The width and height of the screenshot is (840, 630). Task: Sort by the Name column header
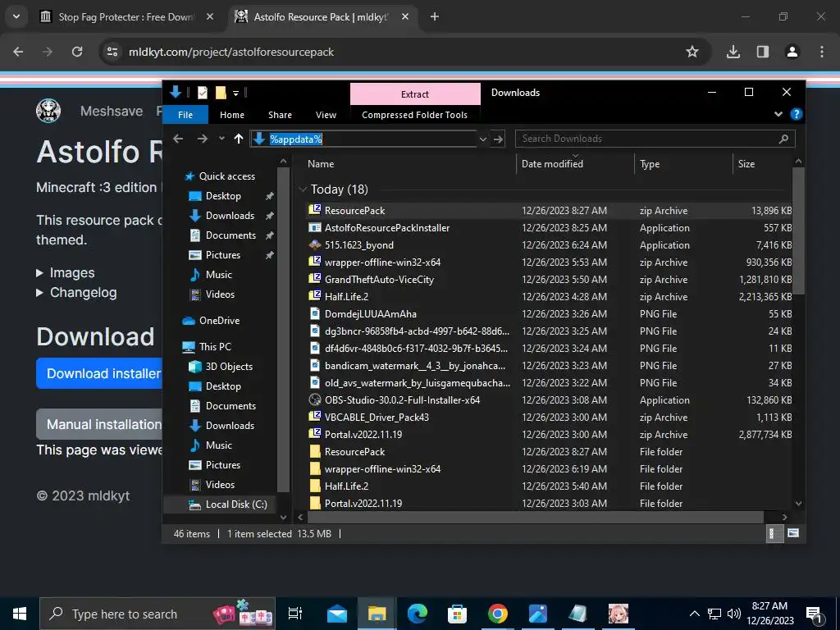pyautogui.click(x=321, y=164)
